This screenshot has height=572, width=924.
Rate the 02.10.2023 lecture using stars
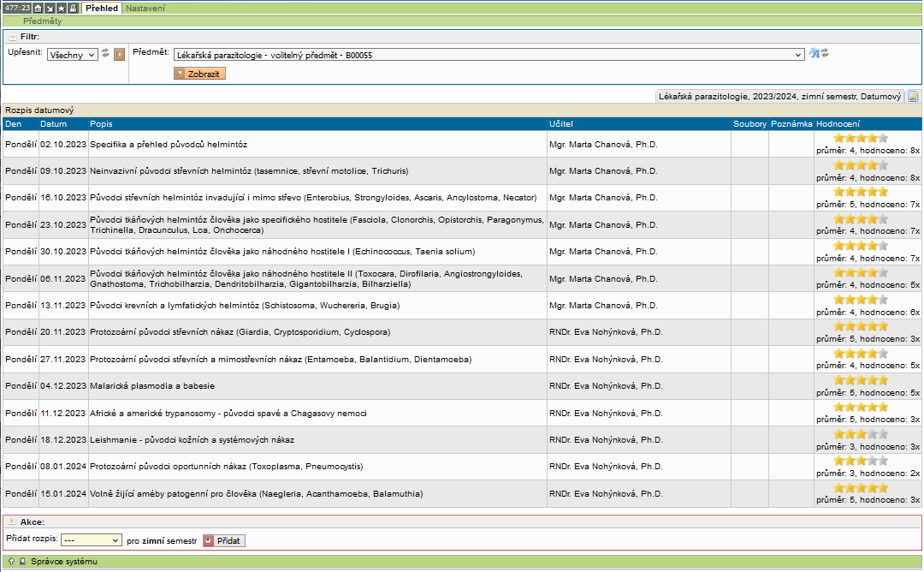860,138
